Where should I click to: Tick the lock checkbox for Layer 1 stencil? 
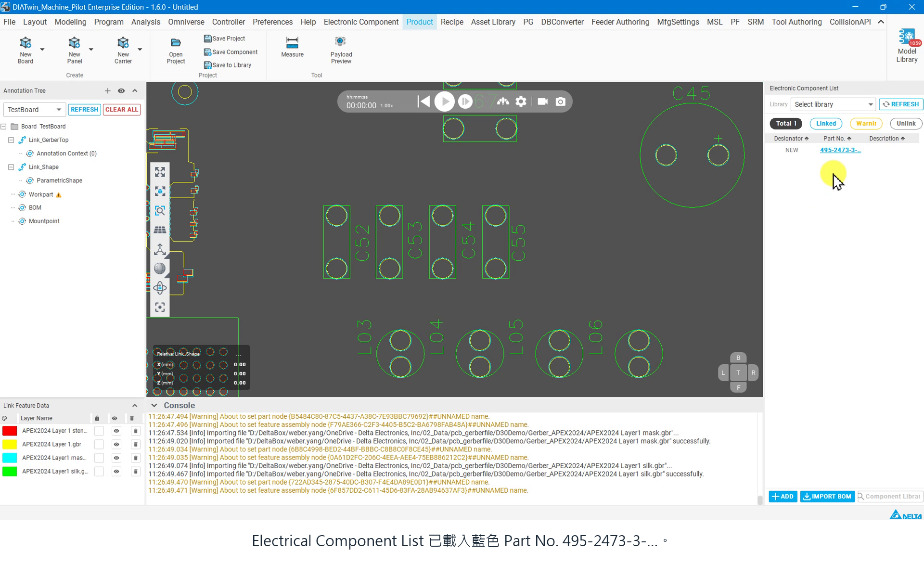[99, 431]
